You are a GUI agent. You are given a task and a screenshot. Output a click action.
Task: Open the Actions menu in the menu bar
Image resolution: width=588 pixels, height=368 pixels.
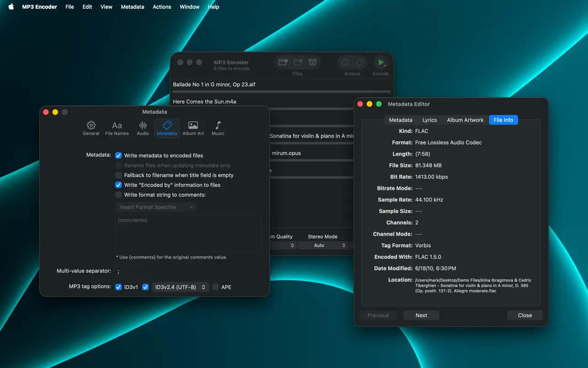pyautogui.click(x=162, y=7)
